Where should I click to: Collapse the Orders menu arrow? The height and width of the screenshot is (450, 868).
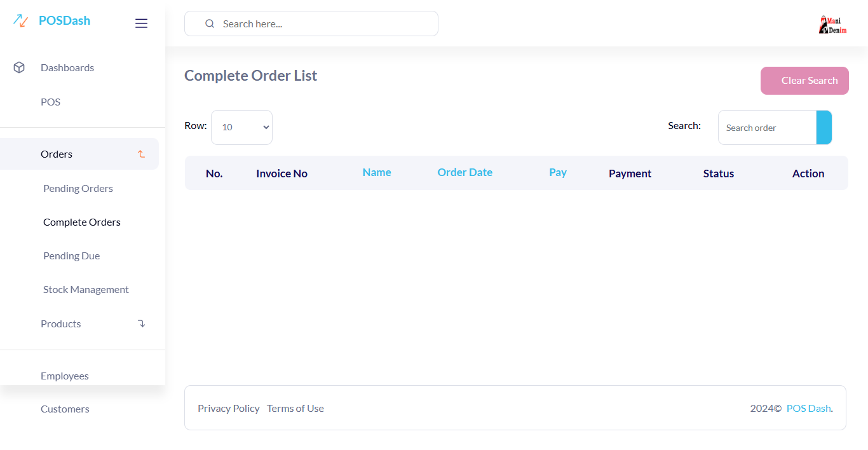(141, 154)
